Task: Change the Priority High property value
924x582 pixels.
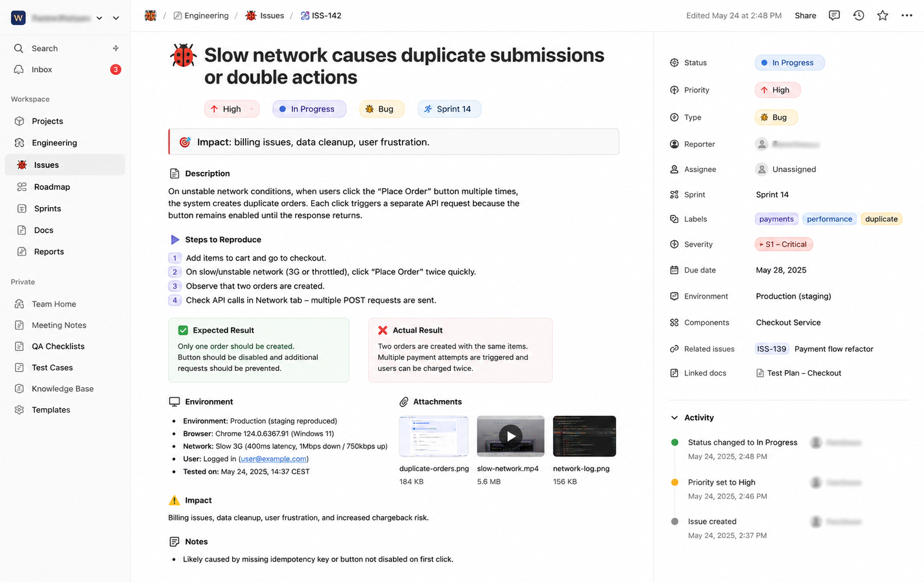Action: tap(777, 90)
